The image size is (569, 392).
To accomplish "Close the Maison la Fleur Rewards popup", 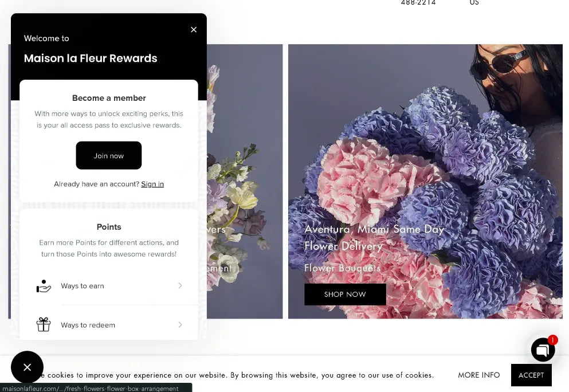I will [194, 29].
